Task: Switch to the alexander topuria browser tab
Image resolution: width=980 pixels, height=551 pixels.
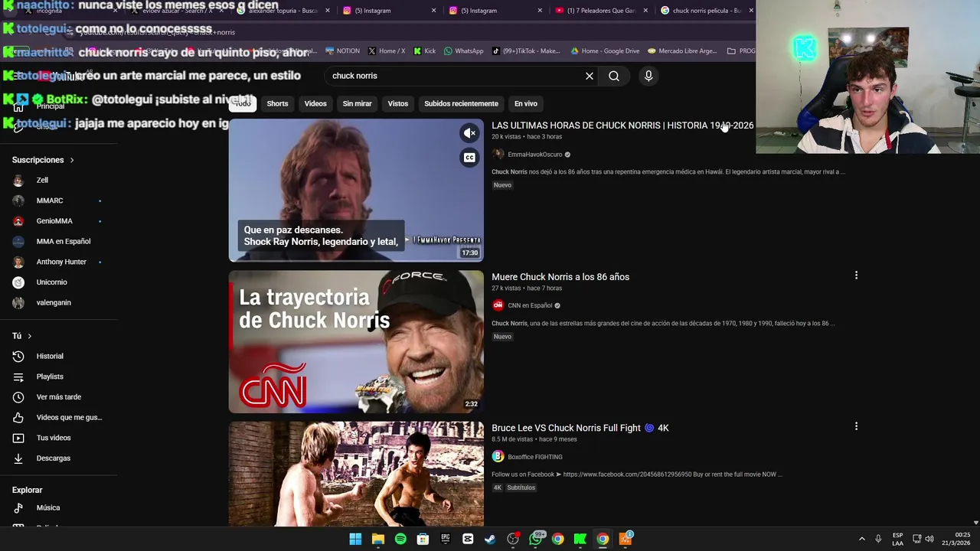Action: tap(282, 11)
